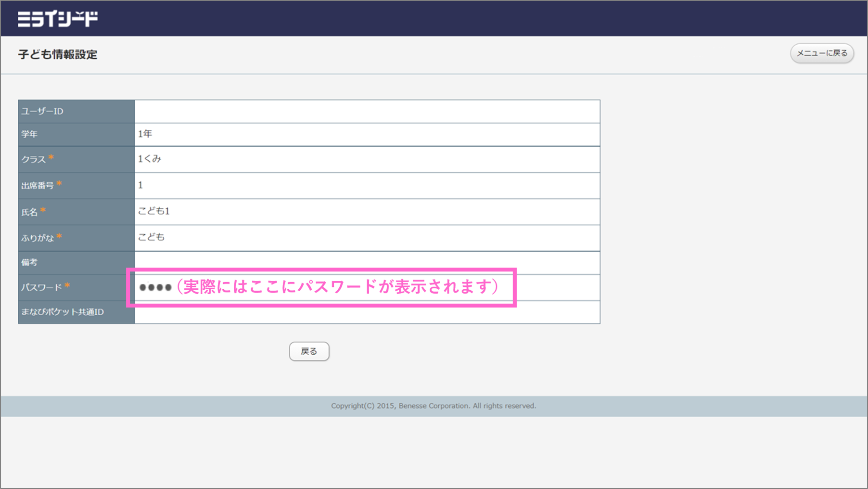Click the dark navy header bar
This screenshot has width=868, height=489.
(433, 18)
